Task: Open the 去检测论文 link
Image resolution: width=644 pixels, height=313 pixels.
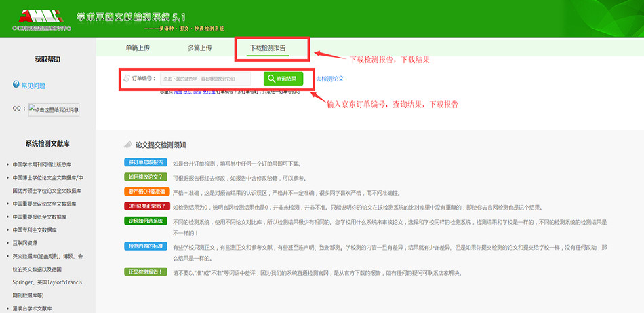Action: pos(329,79)
